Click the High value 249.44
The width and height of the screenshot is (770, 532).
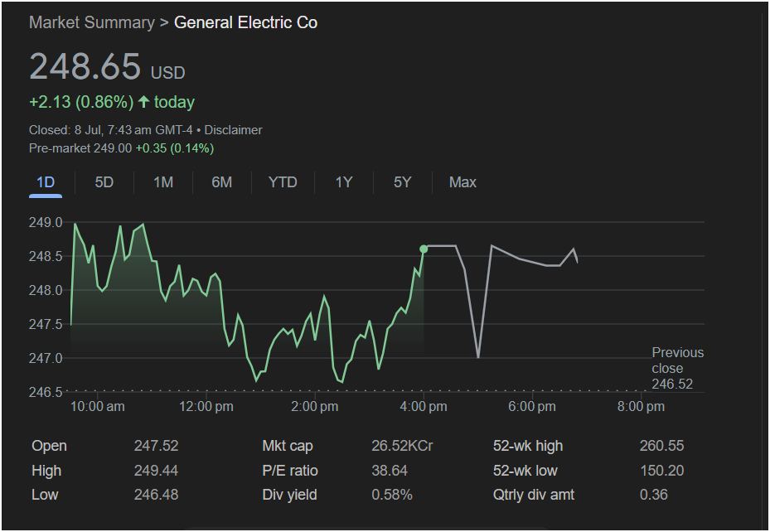pos(156,471)
